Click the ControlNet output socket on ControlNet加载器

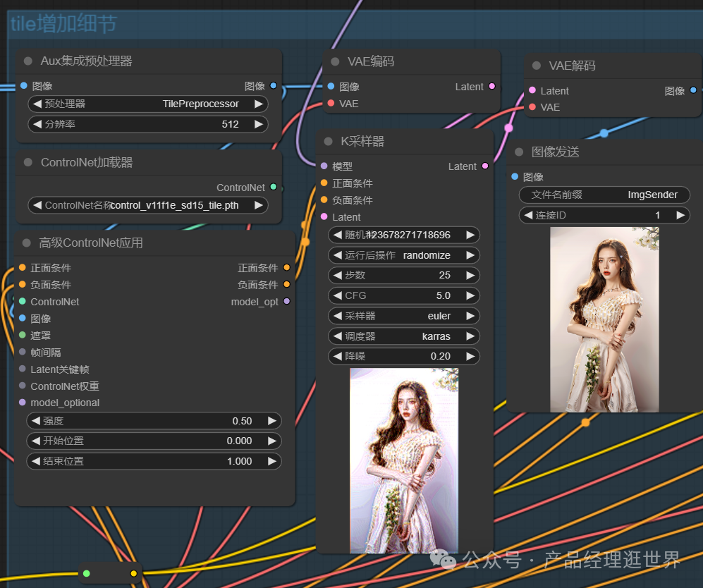pos(274,188)
